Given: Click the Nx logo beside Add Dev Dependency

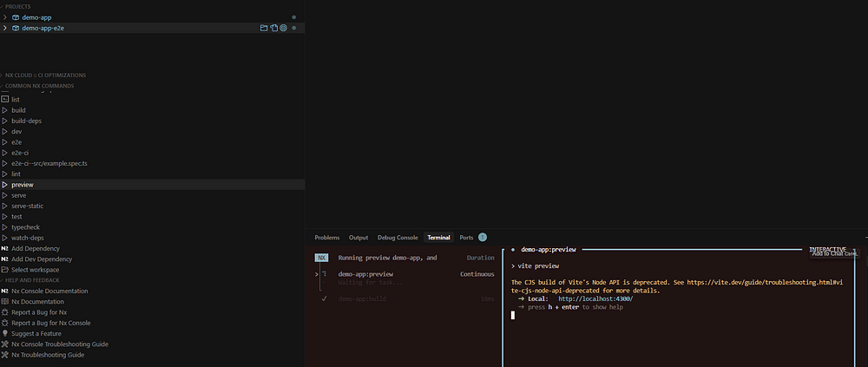Looking at the screenshot, I should pyautogui.click(x=5, y=259).
